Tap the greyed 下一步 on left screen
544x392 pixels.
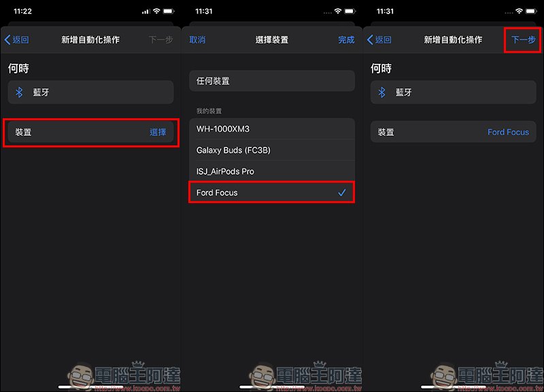tap(160, 39)
